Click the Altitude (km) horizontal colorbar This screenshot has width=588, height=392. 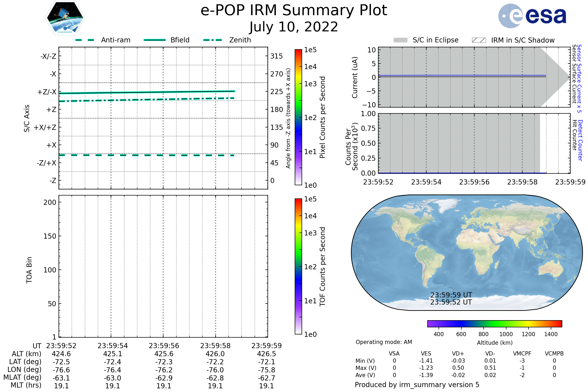tap(494, 323)
